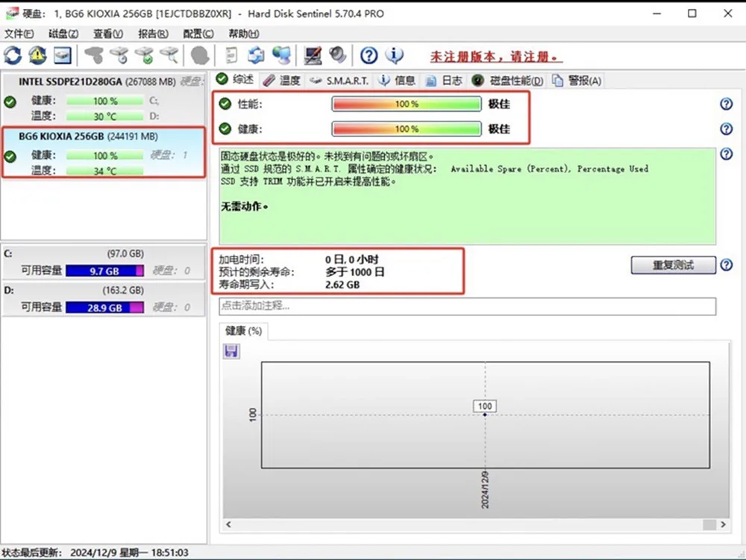Screen dimensions: 746x560
Task: Open the monitor with pen configuration icon
Action: [313, 56]
